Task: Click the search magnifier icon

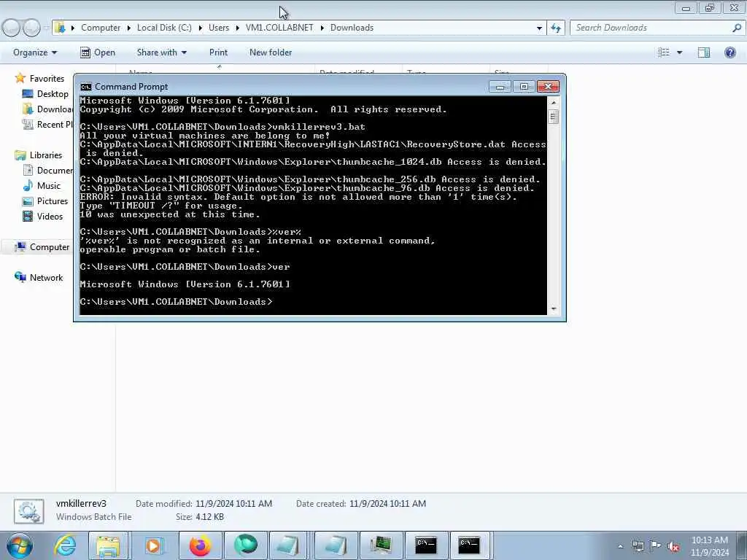Action: [737, 28]
